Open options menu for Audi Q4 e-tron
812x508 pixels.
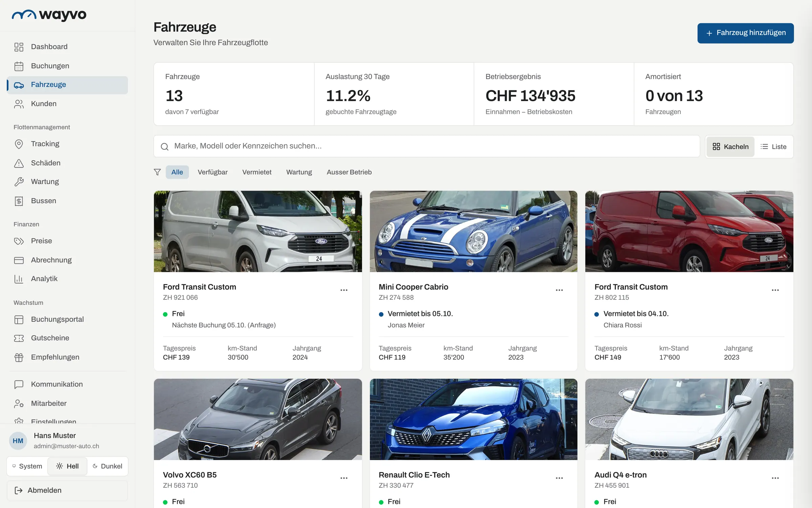click(775, 478)
